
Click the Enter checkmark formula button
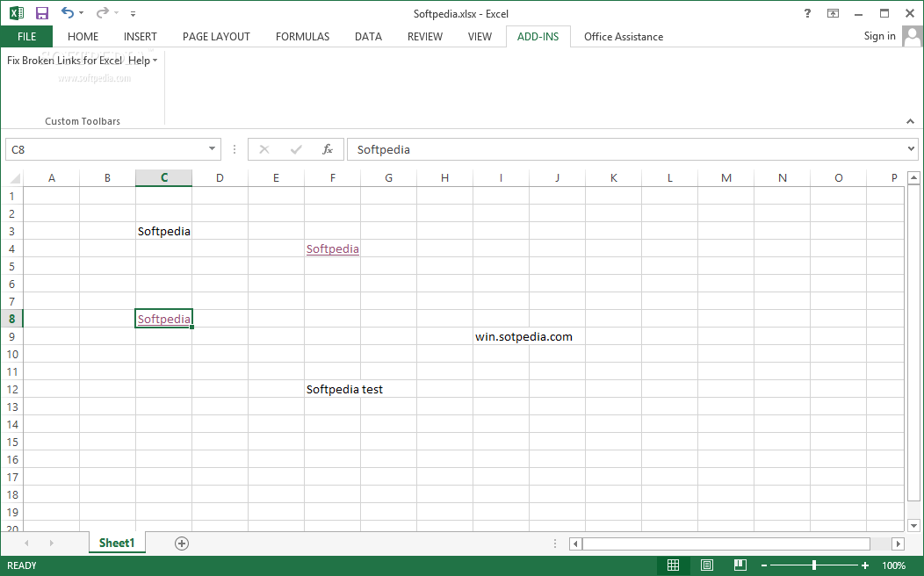tap(296, 149)
